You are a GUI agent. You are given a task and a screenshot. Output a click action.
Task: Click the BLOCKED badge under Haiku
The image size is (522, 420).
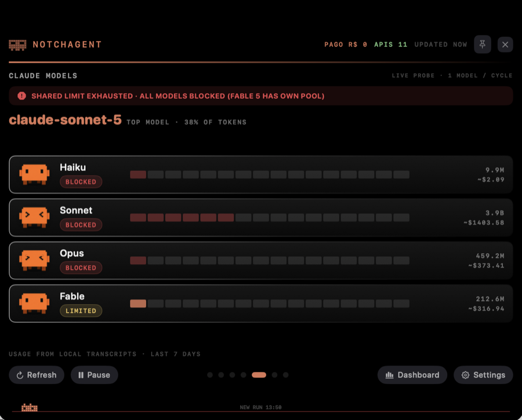pos(81,181)
